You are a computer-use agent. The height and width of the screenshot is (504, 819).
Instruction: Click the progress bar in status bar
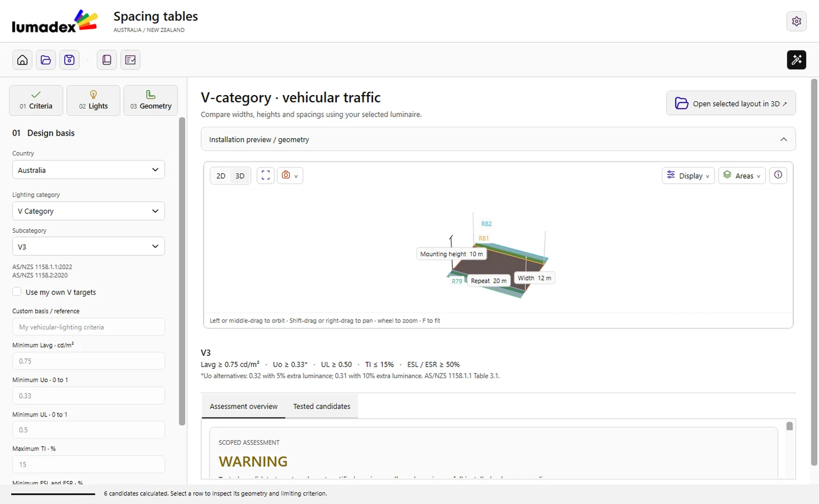coord(53,494)
